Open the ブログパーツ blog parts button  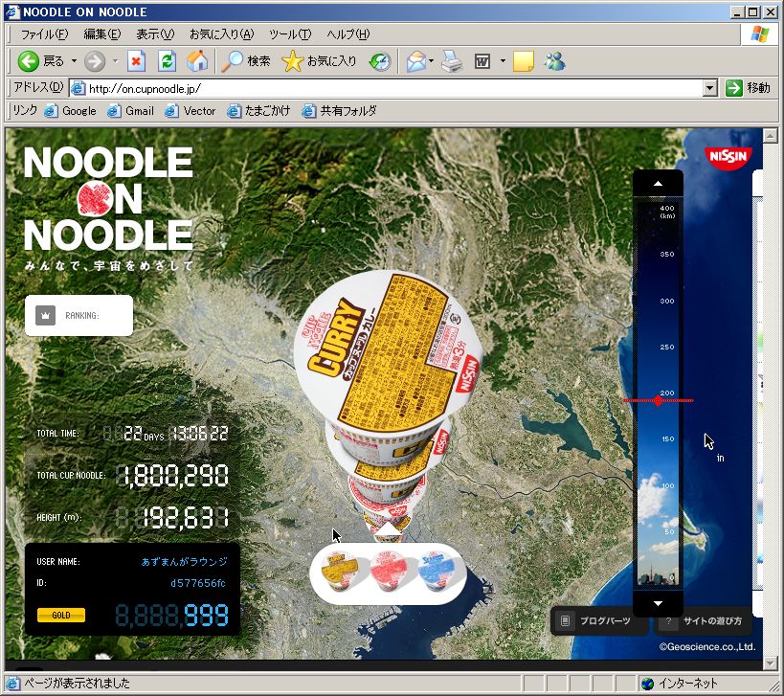[595, 621]
